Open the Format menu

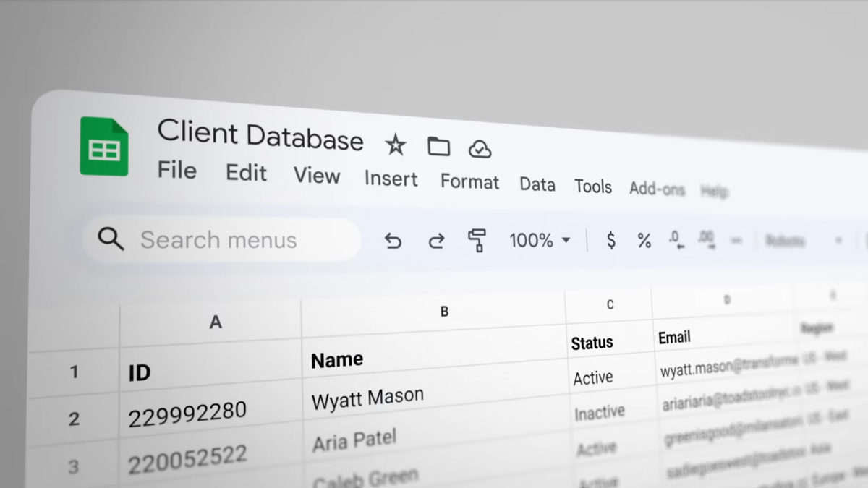[469, 181]
